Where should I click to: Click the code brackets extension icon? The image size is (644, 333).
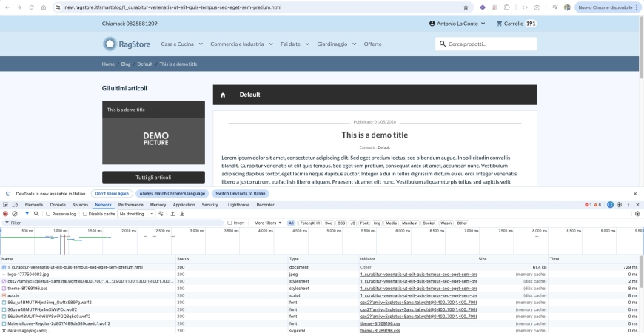coord(525,7)
